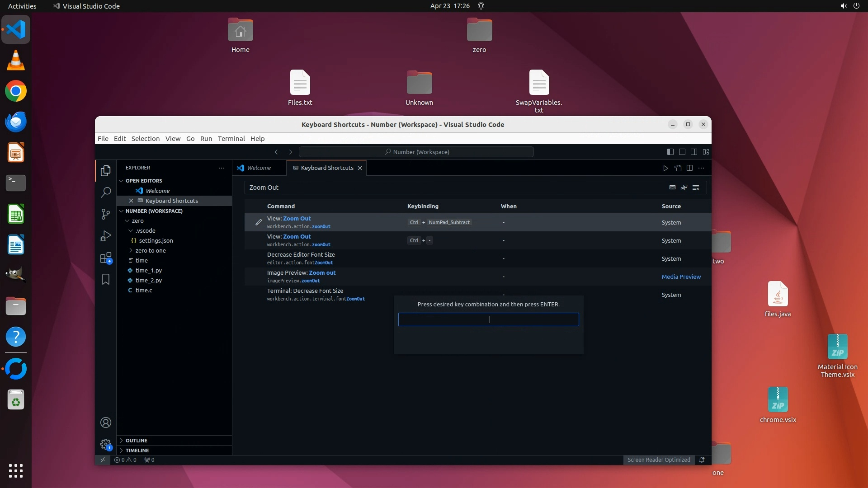This screenshot has height=488, width=868.
Task: Open the Bookmarks view icon
Action: click(x=105, y=280)
